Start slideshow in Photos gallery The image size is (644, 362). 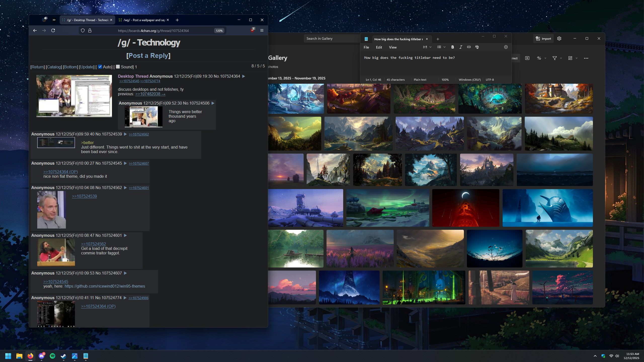click(x=527, y=58)
